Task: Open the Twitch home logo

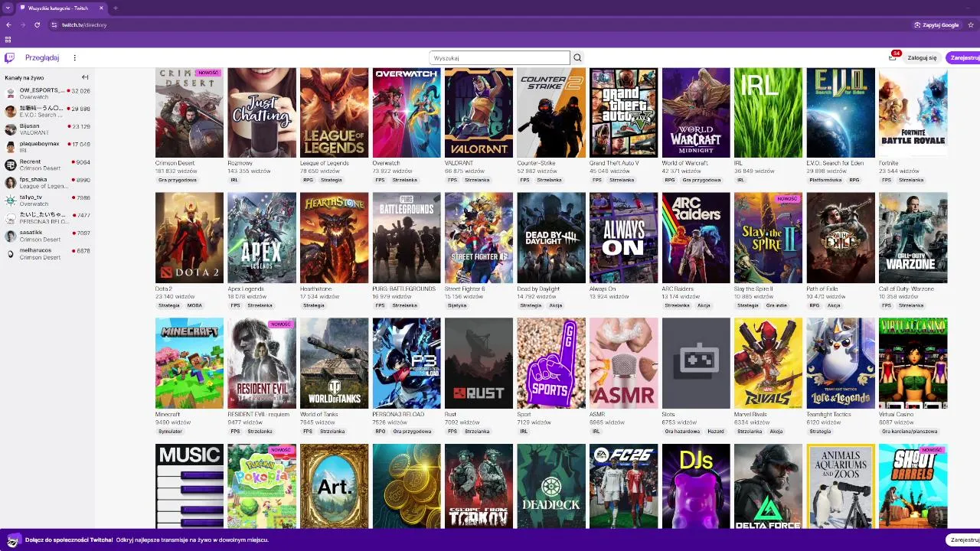Action: pos(9,57)
